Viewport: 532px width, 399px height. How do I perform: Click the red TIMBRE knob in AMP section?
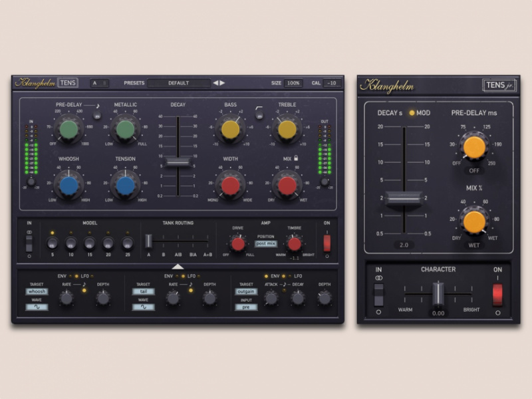tap(294, 244)
